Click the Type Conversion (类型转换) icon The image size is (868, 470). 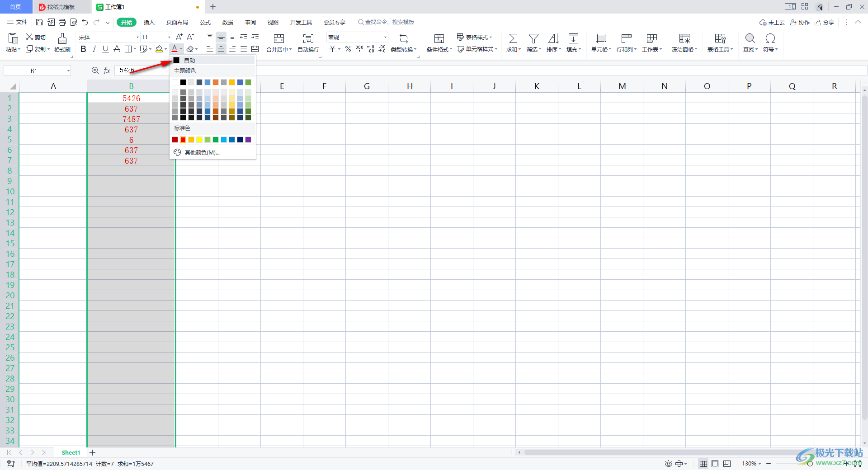(404, 38)
